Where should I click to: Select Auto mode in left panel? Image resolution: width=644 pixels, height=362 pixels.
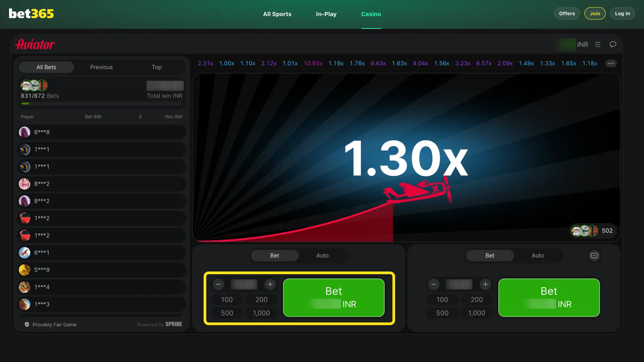point(322,255)
